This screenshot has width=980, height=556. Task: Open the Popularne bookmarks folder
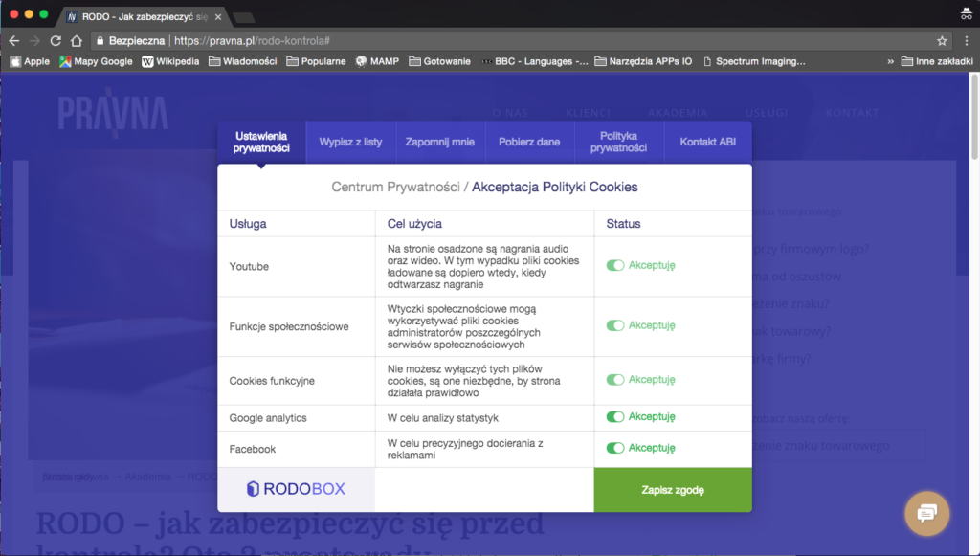316,61
